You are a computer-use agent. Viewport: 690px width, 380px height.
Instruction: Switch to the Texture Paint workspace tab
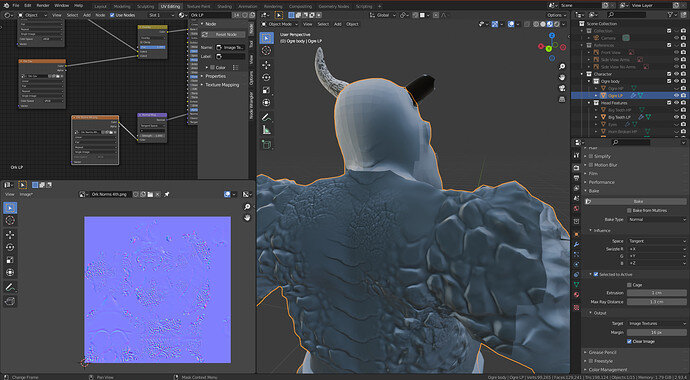click(198, 7)
